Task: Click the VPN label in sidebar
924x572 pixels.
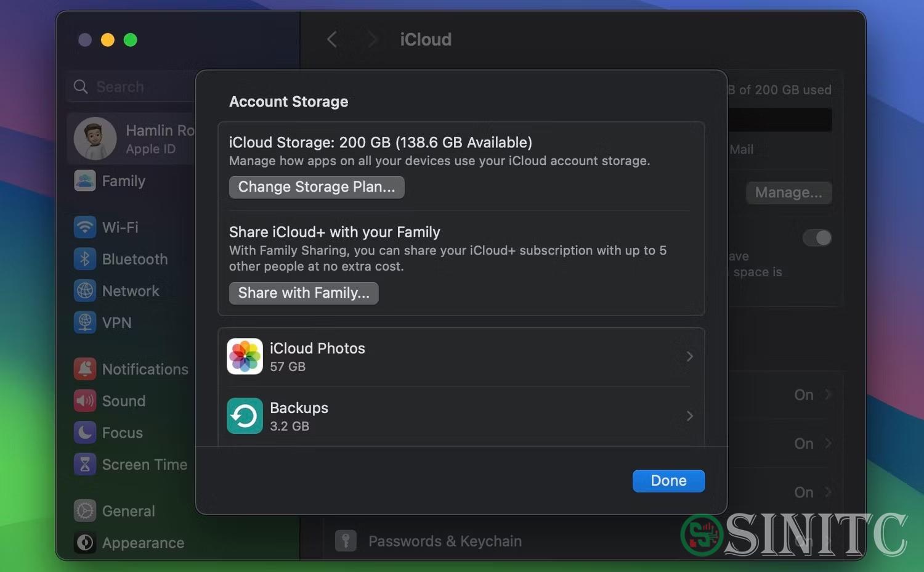Action: point(117,323)
